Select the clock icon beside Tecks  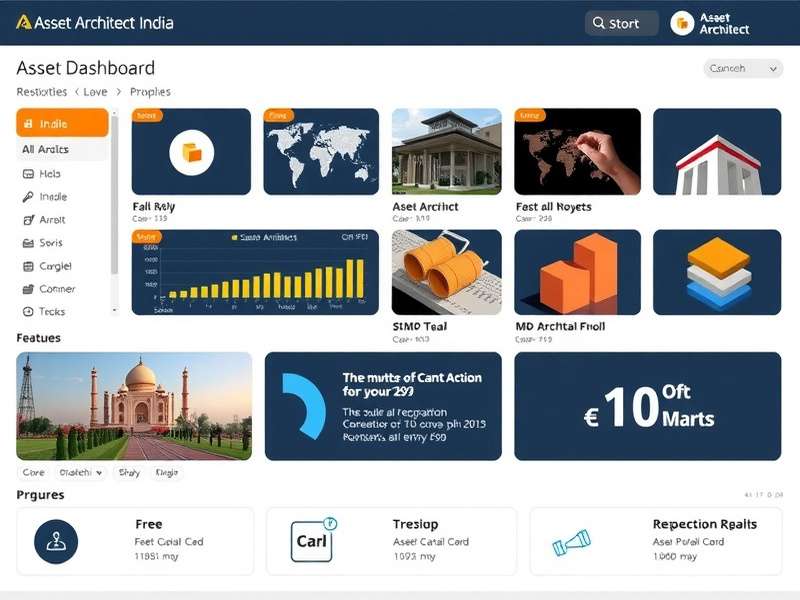(x=27, y=312)
